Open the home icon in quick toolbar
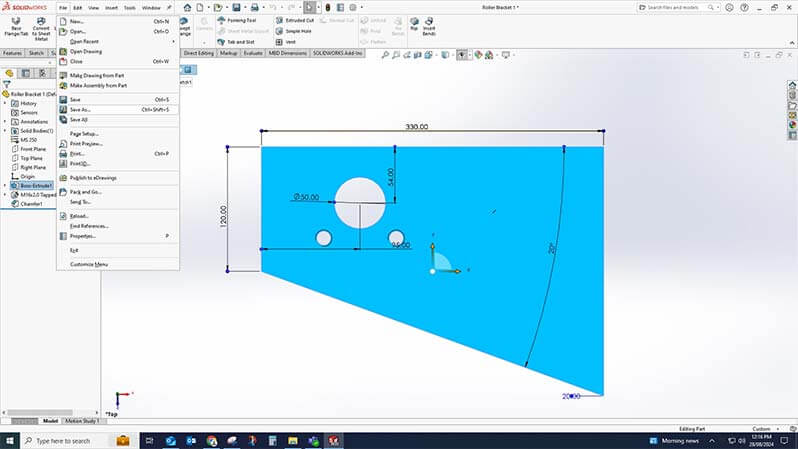798x449 pixels. click(x=187, y=8)
